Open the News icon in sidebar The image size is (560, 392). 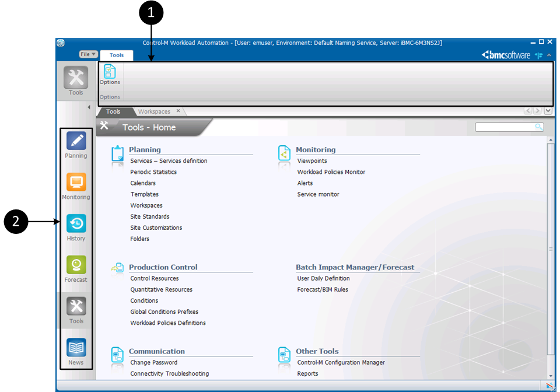point(76,348)
